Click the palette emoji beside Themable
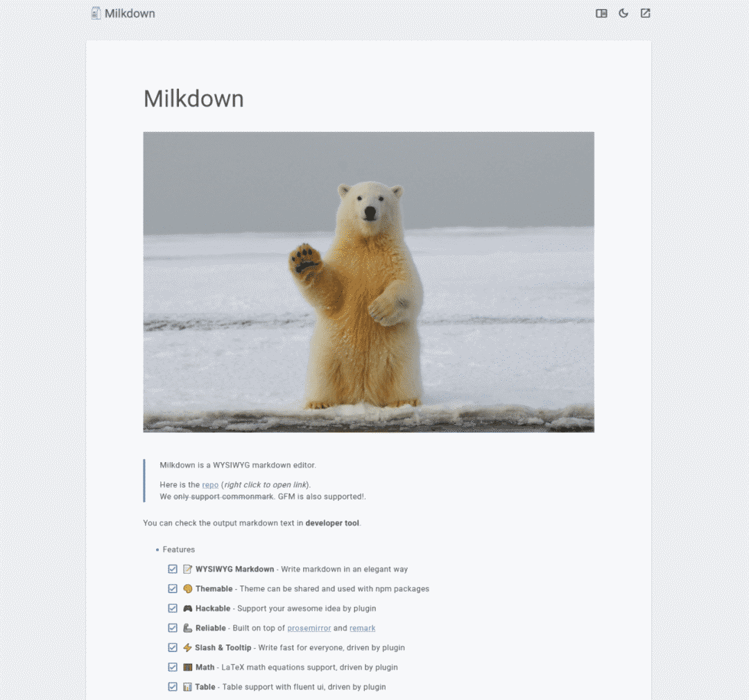 pyautogui.click(x=188, y=589)
